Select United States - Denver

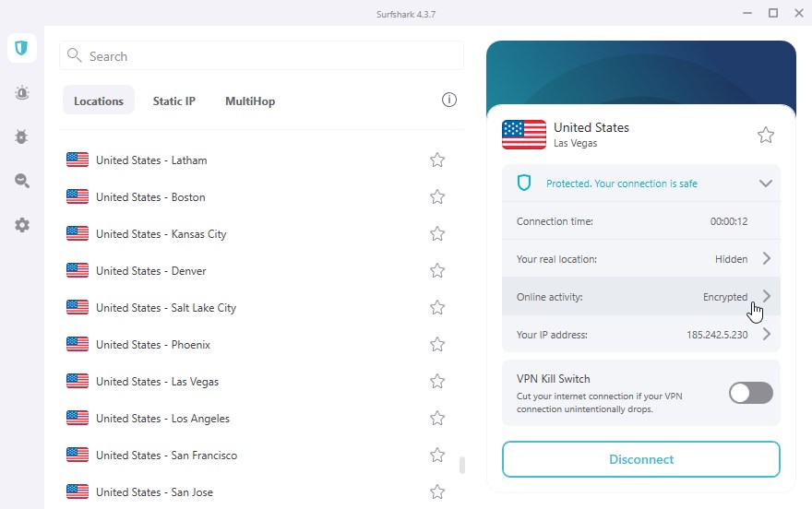[261, 270]
